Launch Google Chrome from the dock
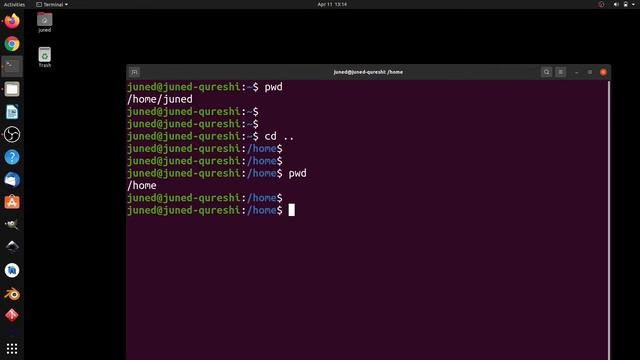The image size is (640, 360). 12,44
